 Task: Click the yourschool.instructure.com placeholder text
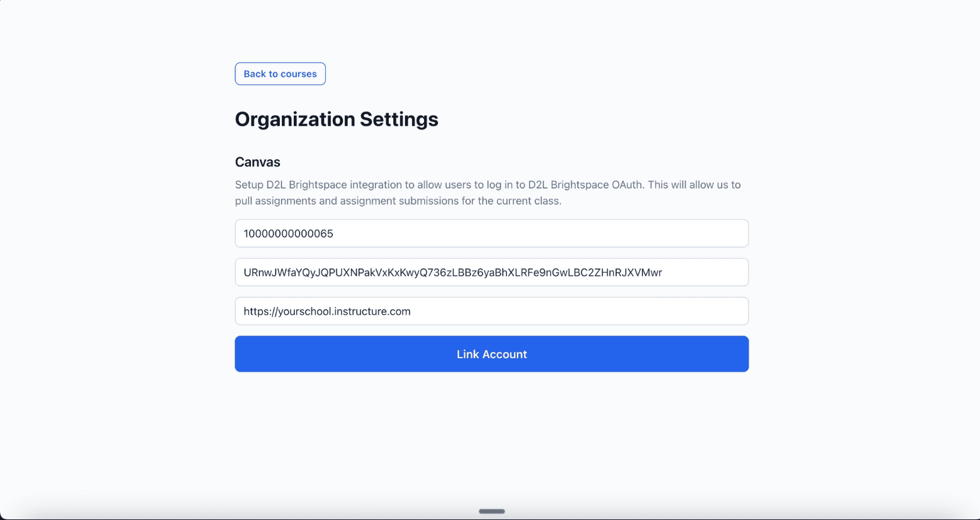click(x=327, y=310)
